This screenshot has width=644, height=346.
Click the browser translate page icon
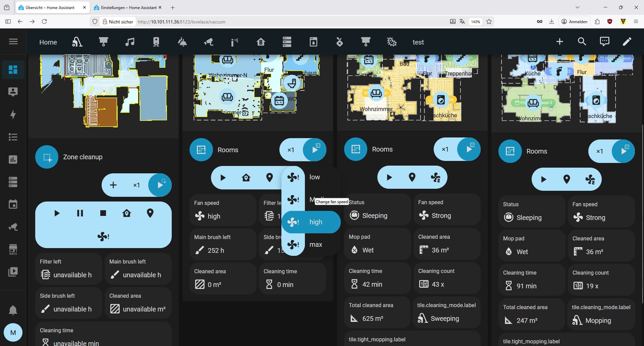pyautogui.click(x=462, y=21)
